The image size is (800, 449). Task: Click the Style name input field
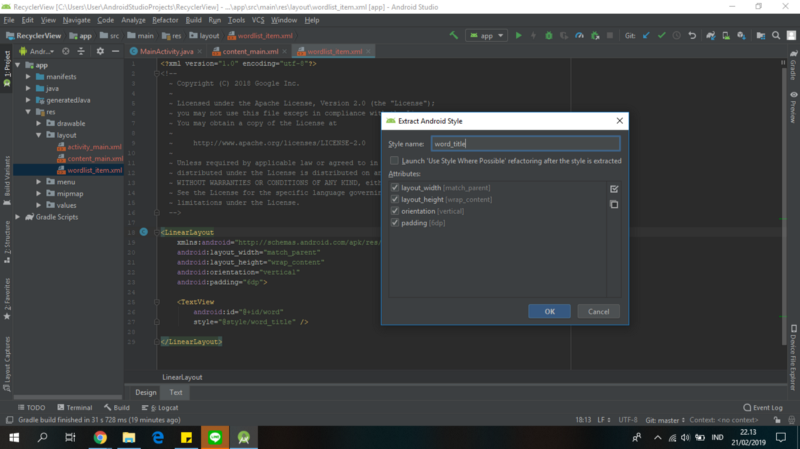(526, 144)
